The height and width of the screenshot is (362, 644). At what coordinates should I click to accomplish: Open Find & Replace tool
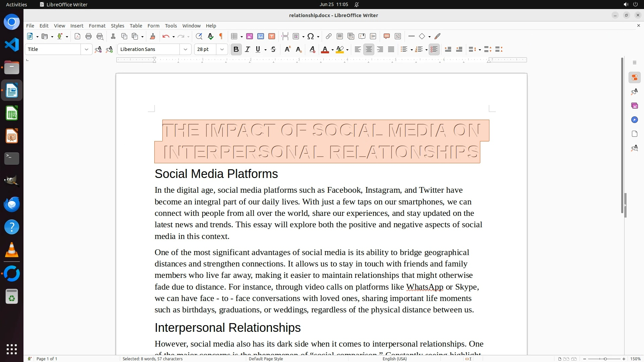pyautogui.click(x=199, y=37)
